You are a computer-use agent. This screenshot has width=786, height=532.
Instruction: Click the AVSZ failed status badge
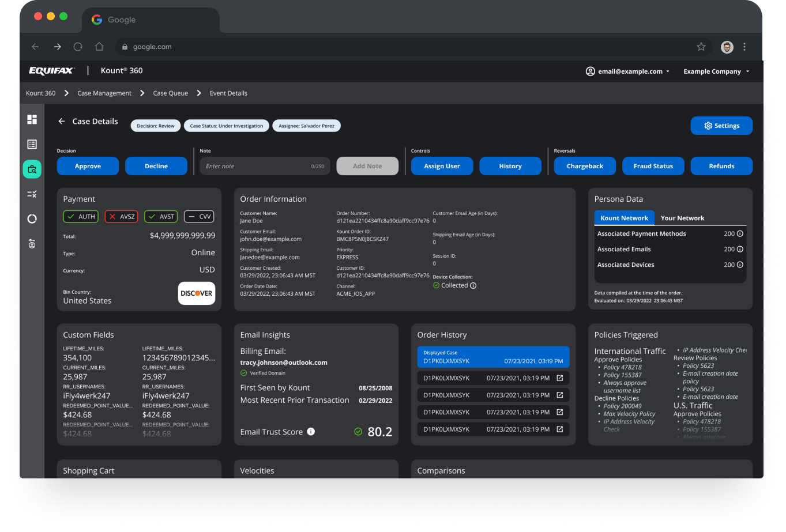pos(122,217)
